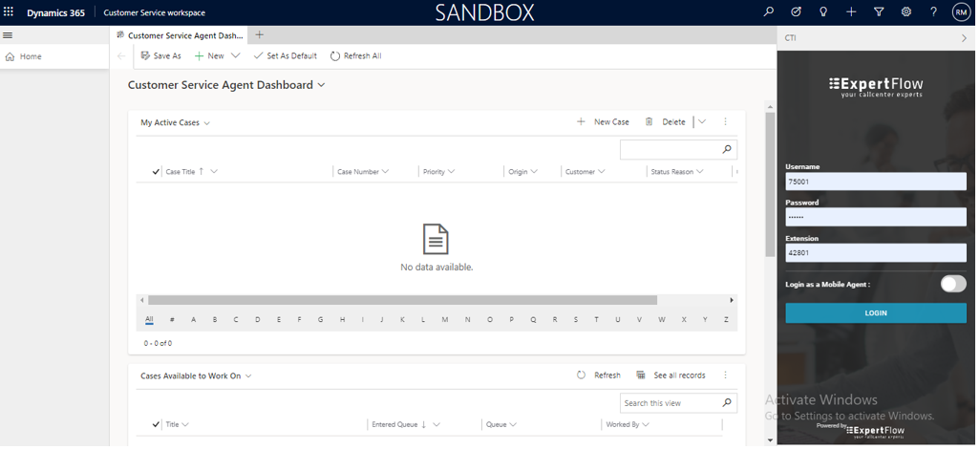Screen dimensions: 980x450
Task: Click the scroll right arrow in My Active Cases
Action: [732, 300]
